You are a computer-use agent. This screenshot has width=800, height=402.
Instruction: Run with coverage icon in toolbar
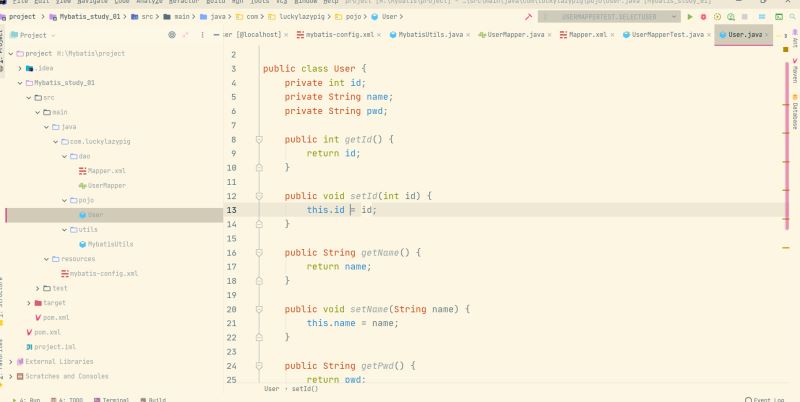coord(717,17)
